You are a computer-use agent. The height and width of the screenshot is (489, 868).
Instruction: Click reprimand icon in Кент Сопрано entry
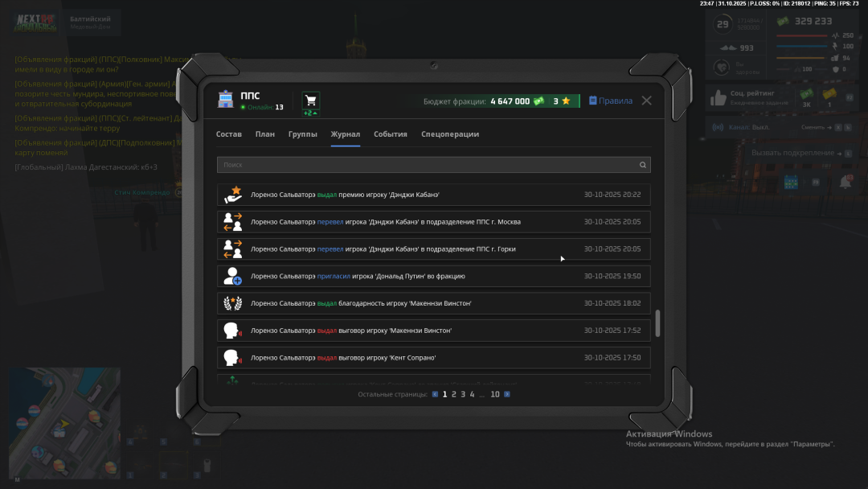pos(232,358)
